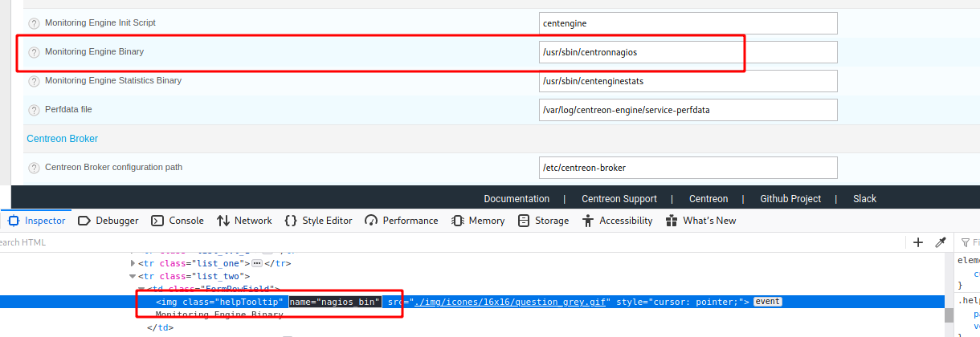Switch to the Performance tab

point(401,221)
